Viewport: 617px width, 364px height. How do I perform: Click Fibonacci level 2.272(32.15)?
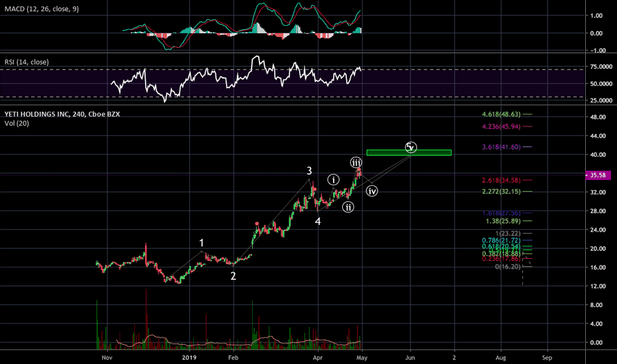pos(501,192)
